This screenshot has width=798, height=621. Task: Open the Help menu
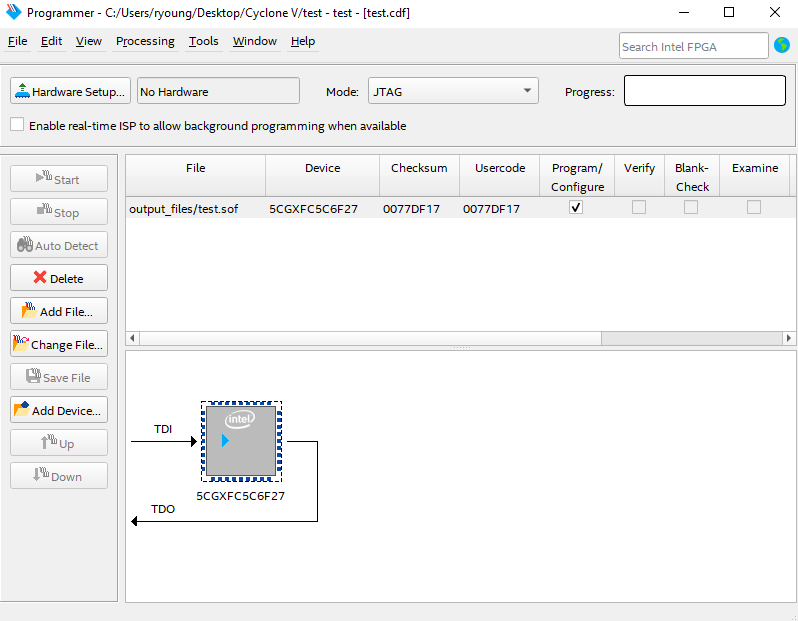tap(303, 41)
